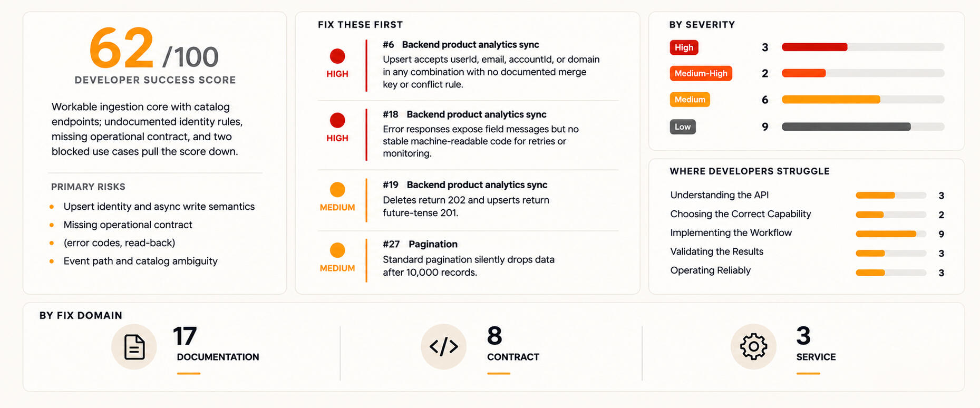Select the Low severity badge

[683, 127]
